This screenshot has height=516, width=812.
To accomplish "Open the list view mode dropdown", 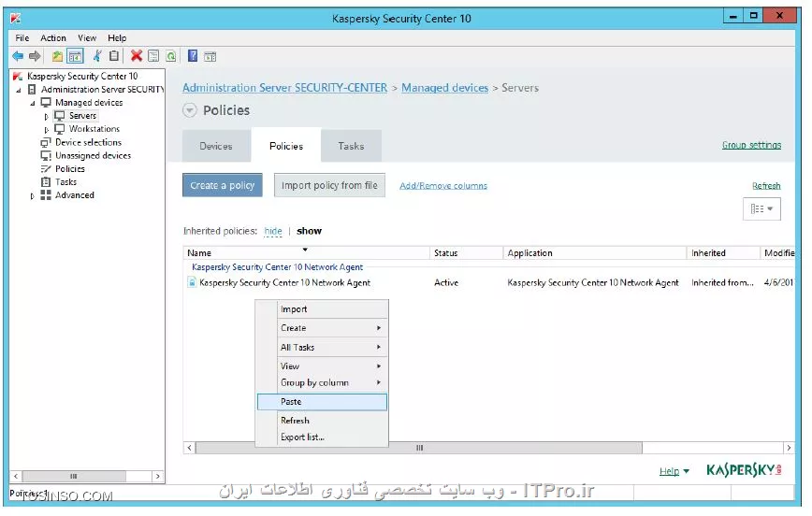I will tap(761, 208).
